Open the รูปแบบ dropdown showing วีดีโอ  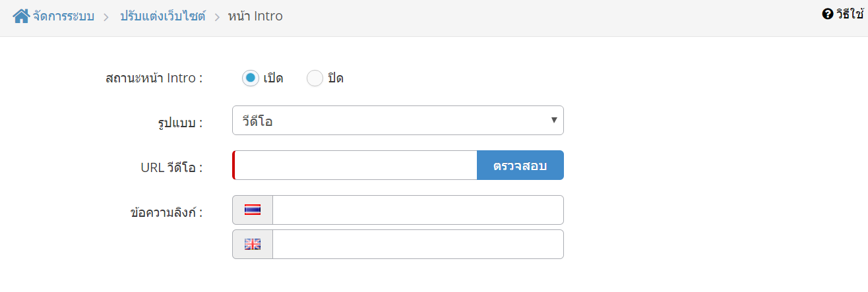pyautogui.click(x=398, y=120)
